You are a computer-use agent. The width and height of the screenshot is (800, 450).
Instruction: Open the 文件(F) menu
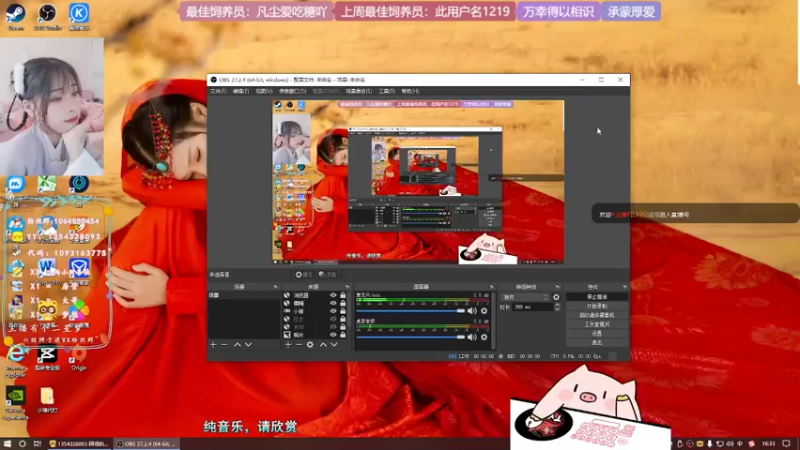(218, 91)
